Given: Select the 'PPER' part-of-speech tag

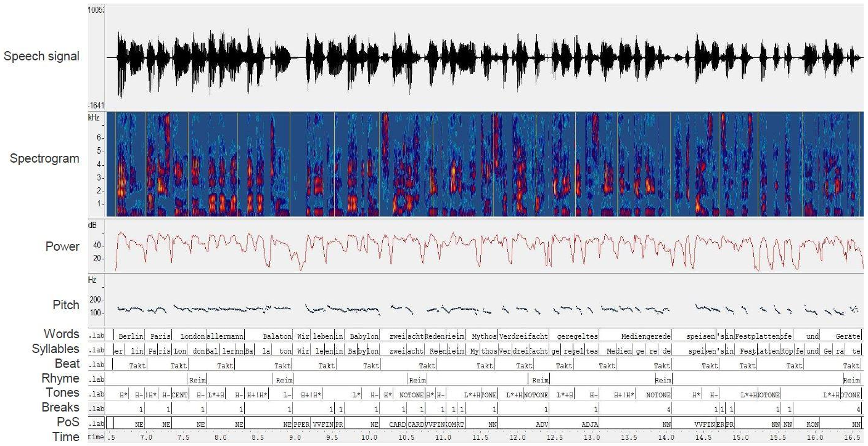Looking at the screenshot, I should [x=301, y=424].
